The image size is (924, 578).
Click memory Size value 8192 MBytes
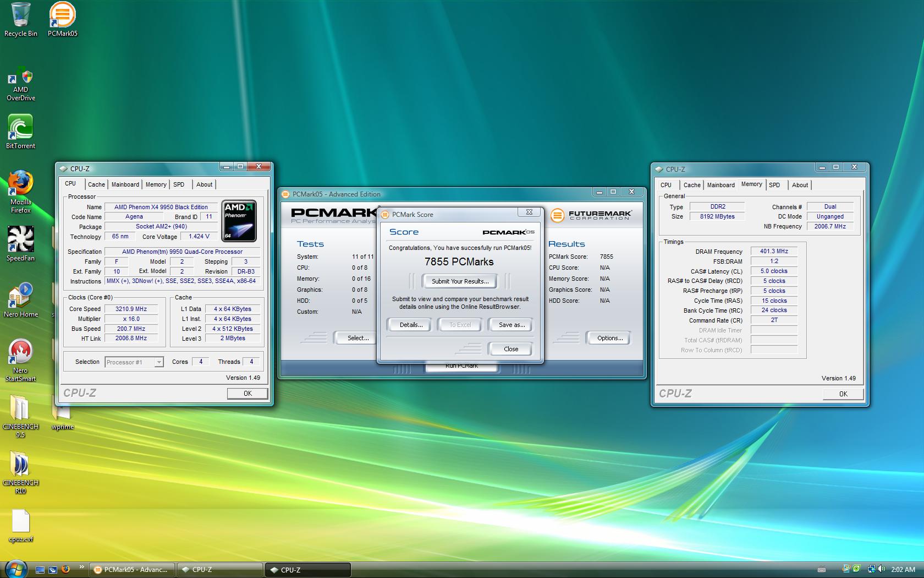717,216
